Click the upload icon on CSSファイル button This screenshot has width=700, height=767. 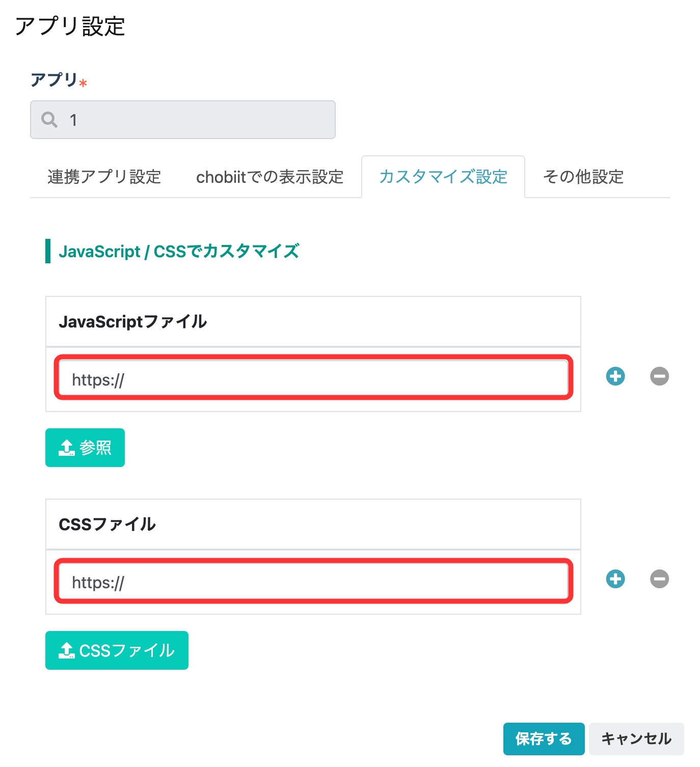[67, 650]
